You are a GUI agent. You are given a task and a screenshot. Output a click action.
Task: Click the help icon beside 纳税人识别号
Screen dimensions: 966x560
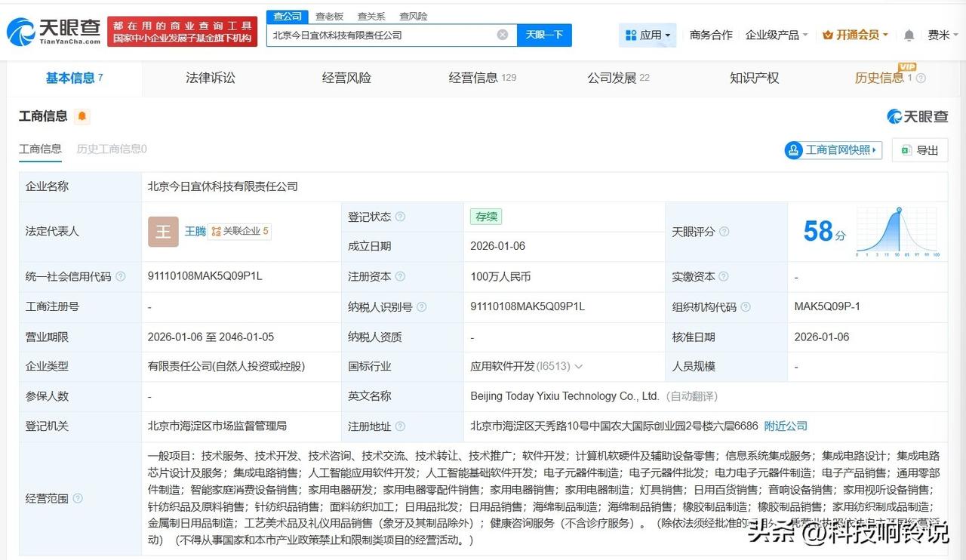pyautogui.click(x=421, y=307)
